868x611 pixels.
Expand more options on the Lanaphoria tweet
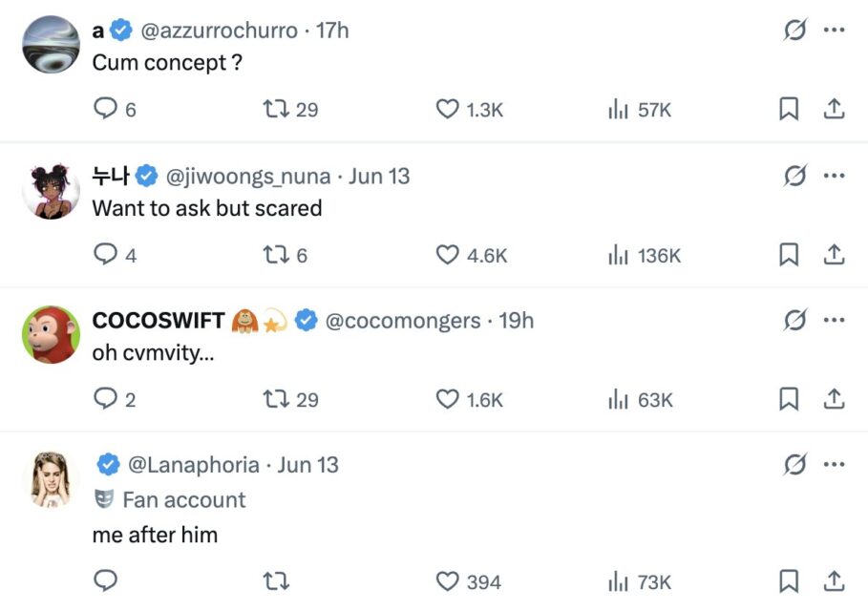[834, 465]
